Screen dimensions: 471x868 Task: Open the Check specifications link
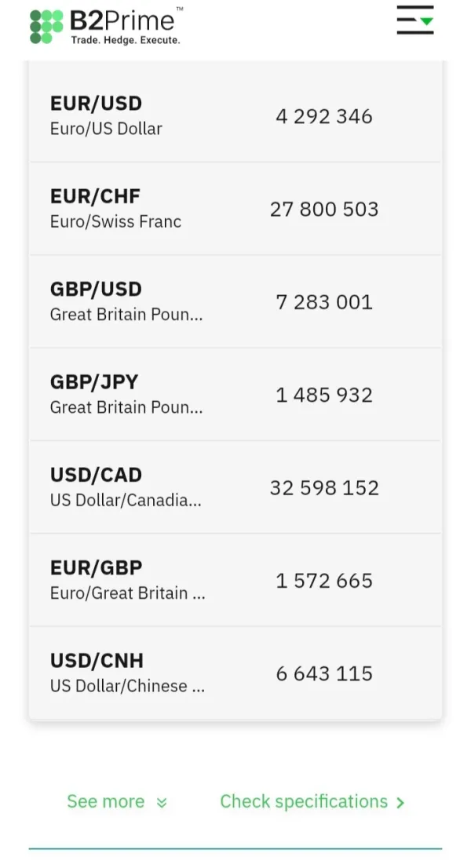click(x=304, y=801)
